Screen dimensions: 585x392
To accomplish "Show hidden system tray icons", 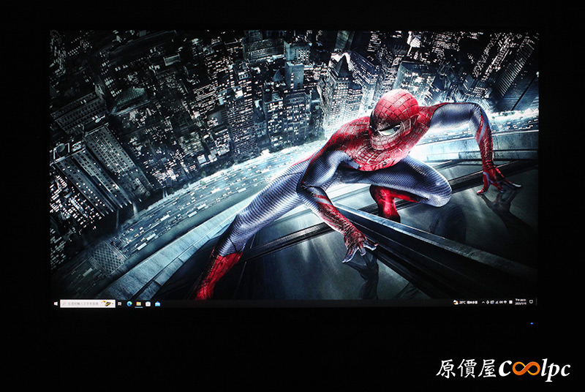I will [x=483, y=303].
